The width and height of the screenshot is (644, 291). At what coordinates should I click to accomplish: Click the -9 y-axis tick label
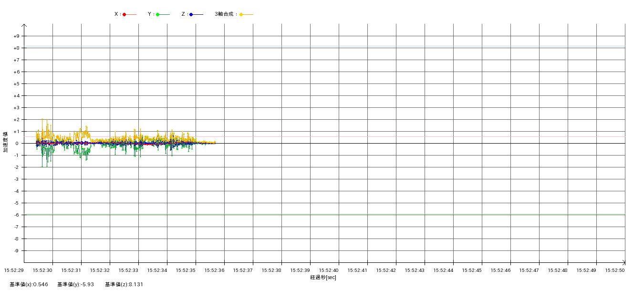(16, 251)
